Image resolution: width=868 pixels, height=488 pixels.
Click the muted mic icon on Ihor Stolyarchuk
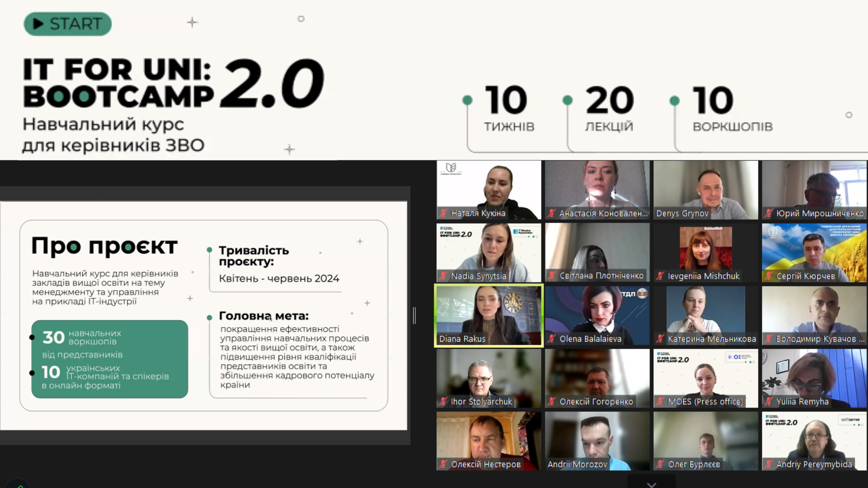click(443, 402)
